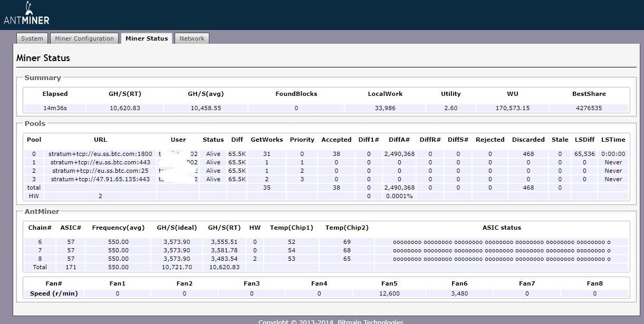Viewport: 644px width, 324px height.
Task: Click Temp(Chip1) value 54
Action: (x=292, y=250)
